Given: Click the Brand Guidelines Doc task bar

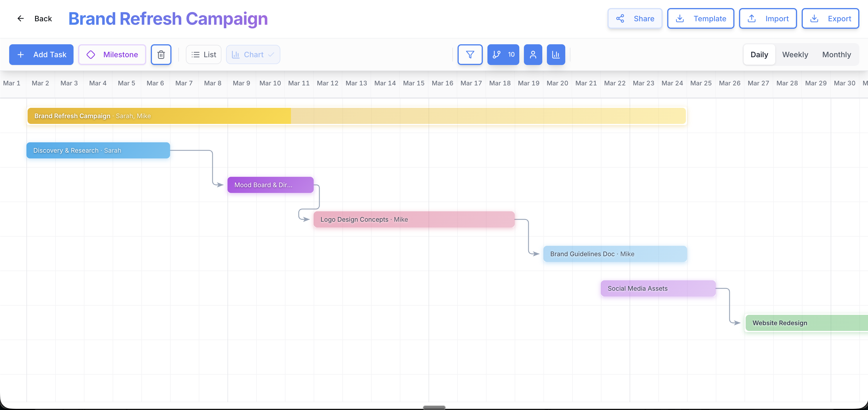Looking at the screenshot, I should click(x=615, y=254).
